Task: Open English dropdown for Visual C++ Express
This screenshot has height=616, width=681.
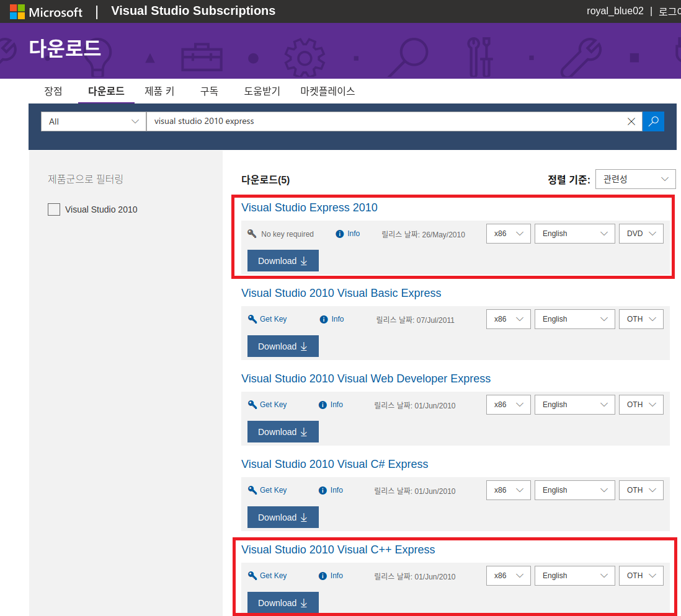Action: click(574, 576)
